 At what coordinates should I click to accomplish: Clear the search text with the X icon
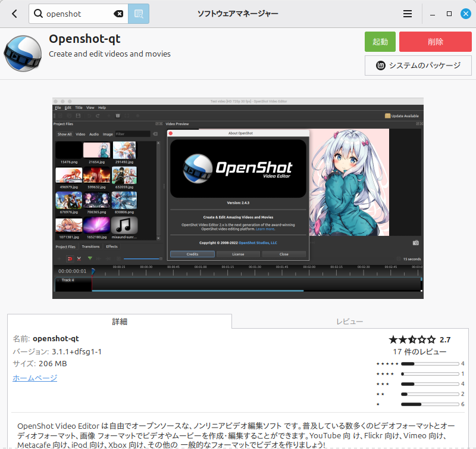click(x=118, y=14)
